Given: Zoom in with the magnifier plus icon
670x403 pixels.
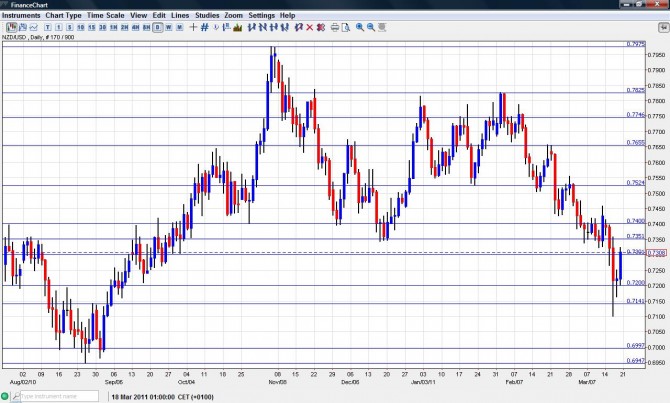Looking at the screenshot, I should pyautogui.click(x=360, y=27).
